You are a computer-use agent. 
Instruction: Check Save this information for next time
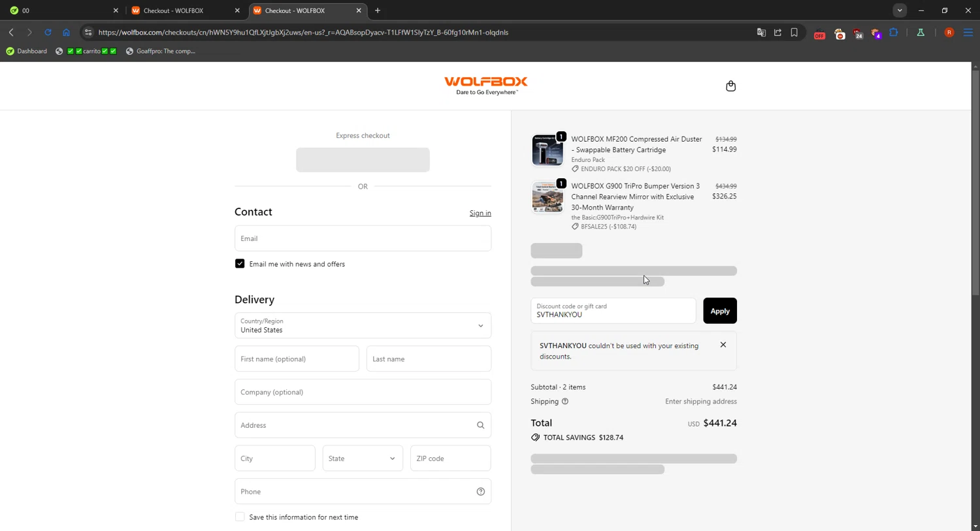point(240,517)
